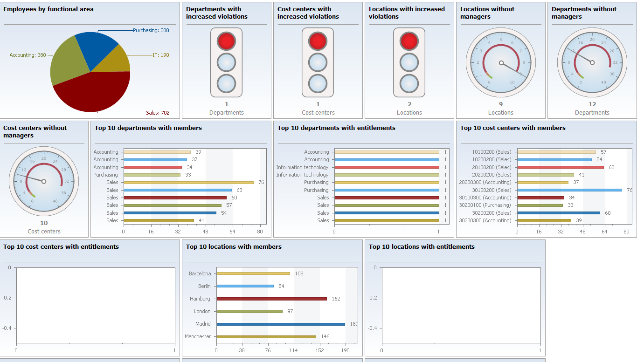Click the empty locations with entitlements chart area
Image resolution: width=644 pixels, height=362 pixels.
[461, 306]
